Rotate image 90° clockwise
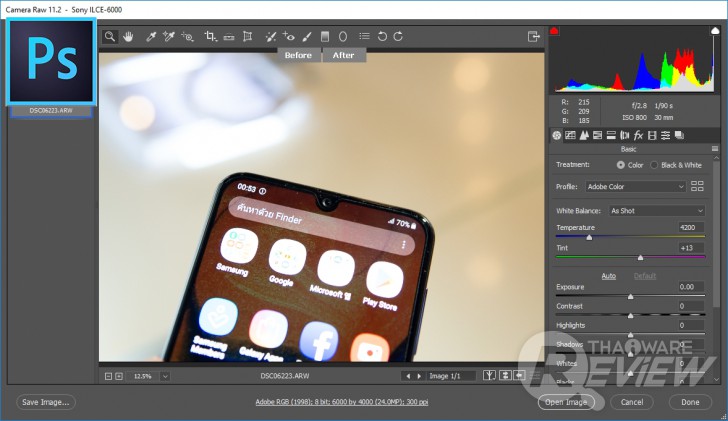 pyautogui.click(x=398, y=36)
